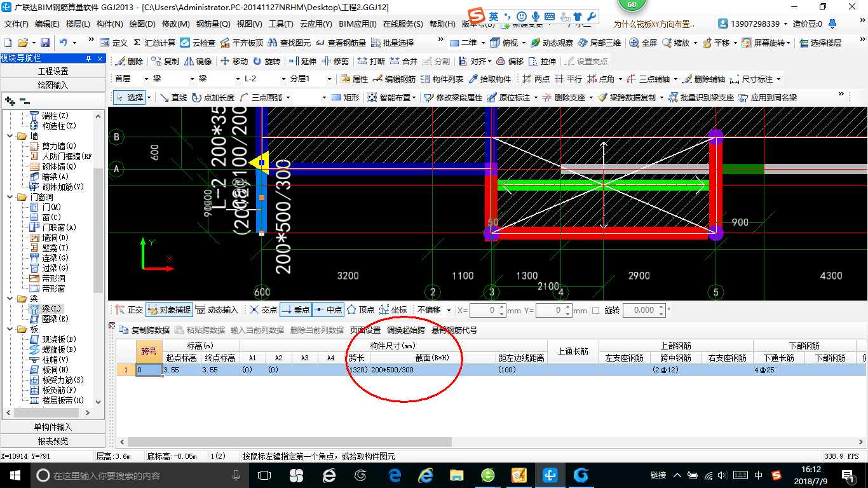Image resolution: width=868 pixels, height=488 pixels.
Task: Click 合并 merge tool
Action: tap(403, 62)
